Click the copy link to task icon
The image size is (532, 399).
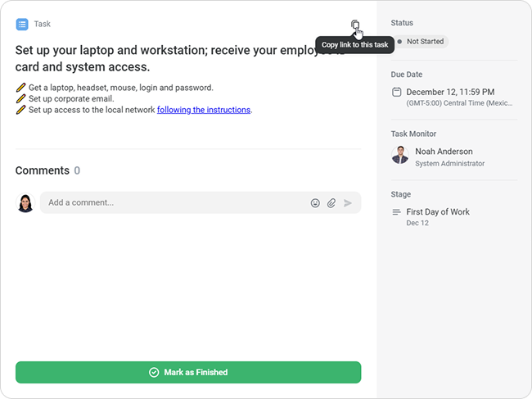pos(354,25)
